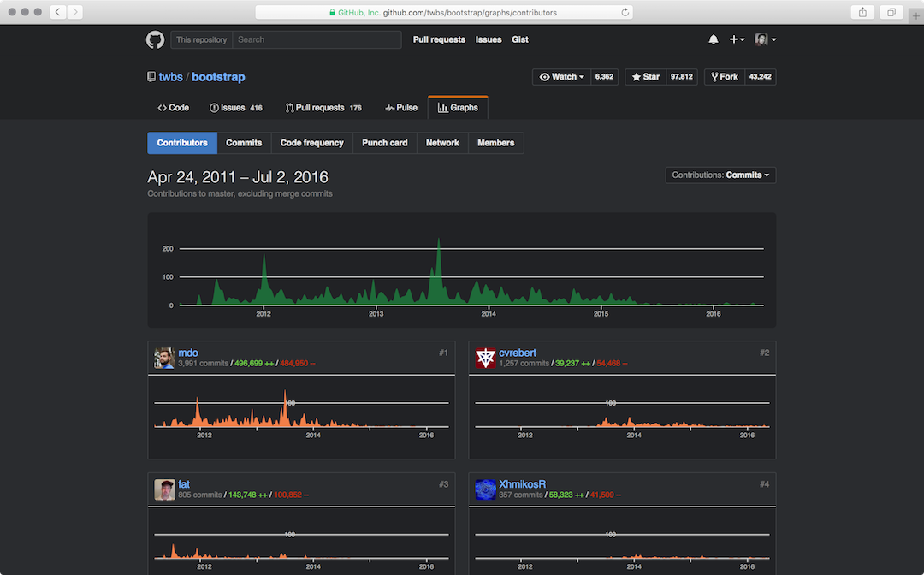Expand the Watch dropdown
The width and height of the screenshot is (924, 575).
click(561, 77)
